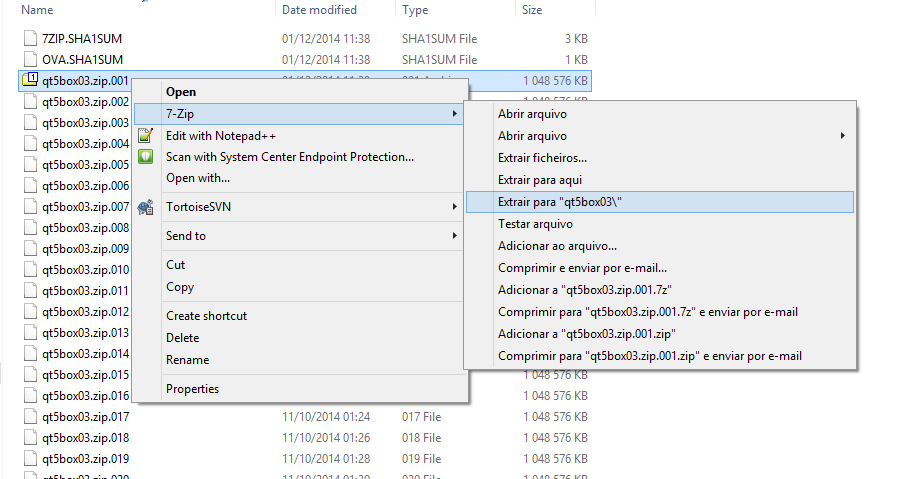Click the Notepad++ icon in context menu
906x479 pixels.
coord(146,136)
